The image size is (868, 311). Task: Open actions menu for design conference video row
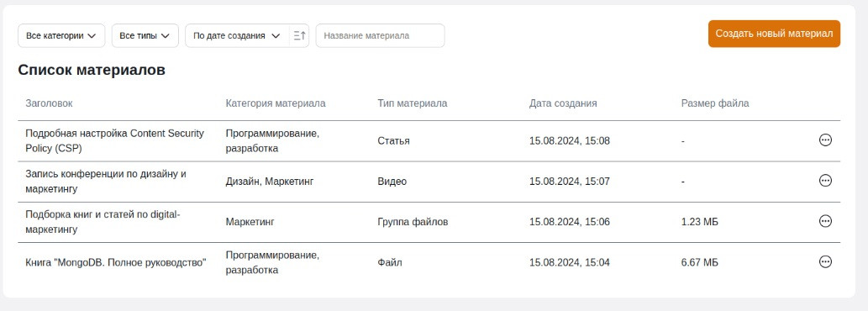(825, 181)
